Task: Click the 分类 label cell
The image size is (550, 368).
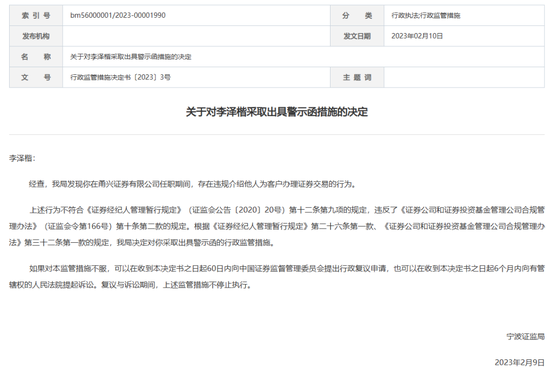Action: tap(357, 15)
